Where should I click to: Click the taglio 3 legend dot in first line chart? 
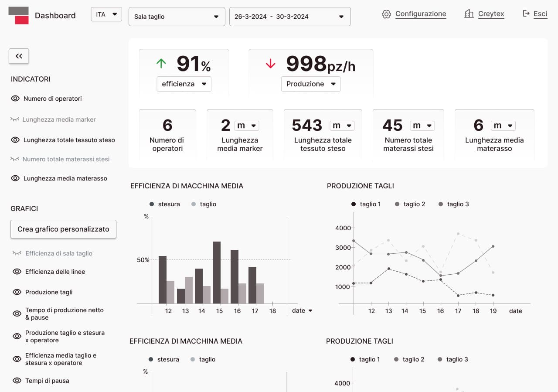tap(441, 204)
